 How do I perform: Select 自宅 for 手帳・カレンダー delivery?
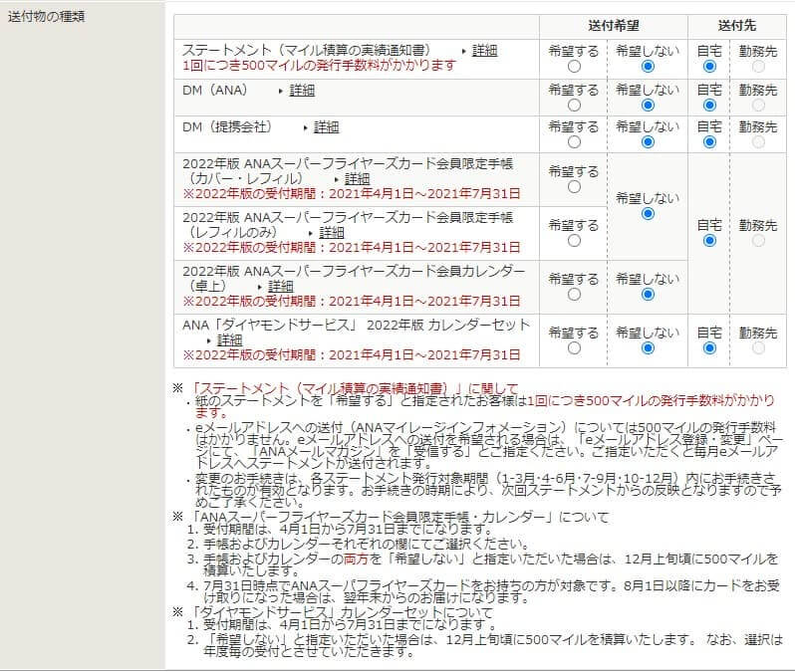[709, 240]
